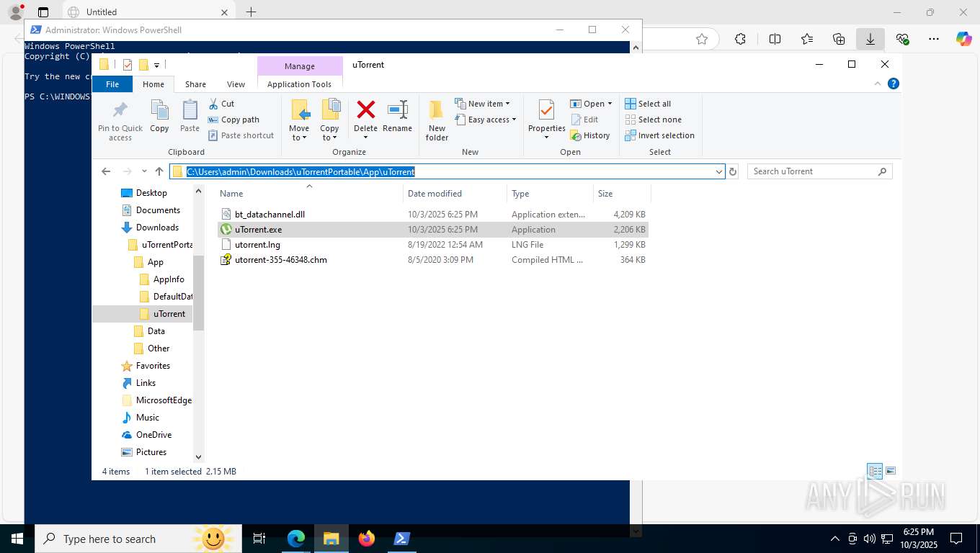Expand the address bar history dropdown
The height and width of the screenshot is (553, 980).
coord(718,171)
